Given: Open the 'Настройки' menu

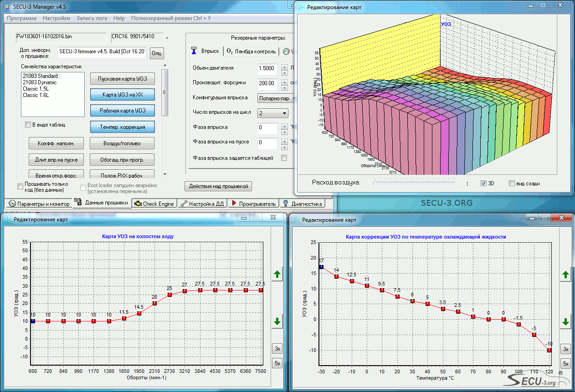Looking at the screenshot, I should (56, 18).
